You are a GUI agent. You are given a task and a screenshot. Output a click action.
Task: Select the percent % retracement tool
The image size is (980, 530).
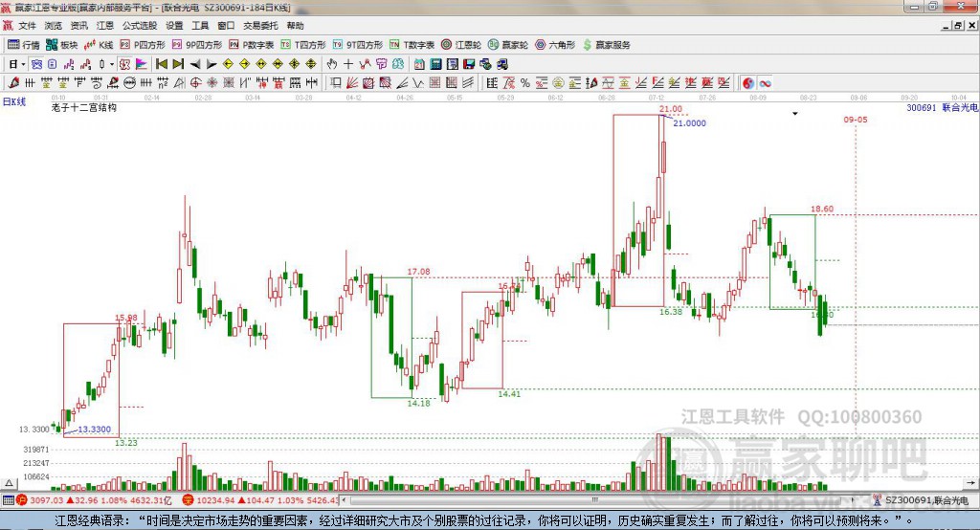pyautogui.click(x=525, y=82)
